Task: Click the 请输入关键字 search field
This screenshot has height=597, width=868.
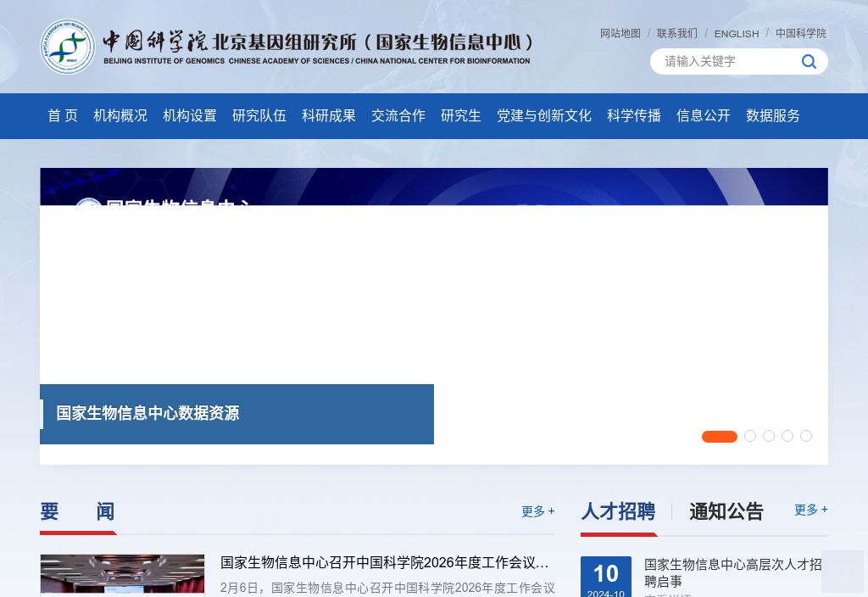Action: click(721, 61)
